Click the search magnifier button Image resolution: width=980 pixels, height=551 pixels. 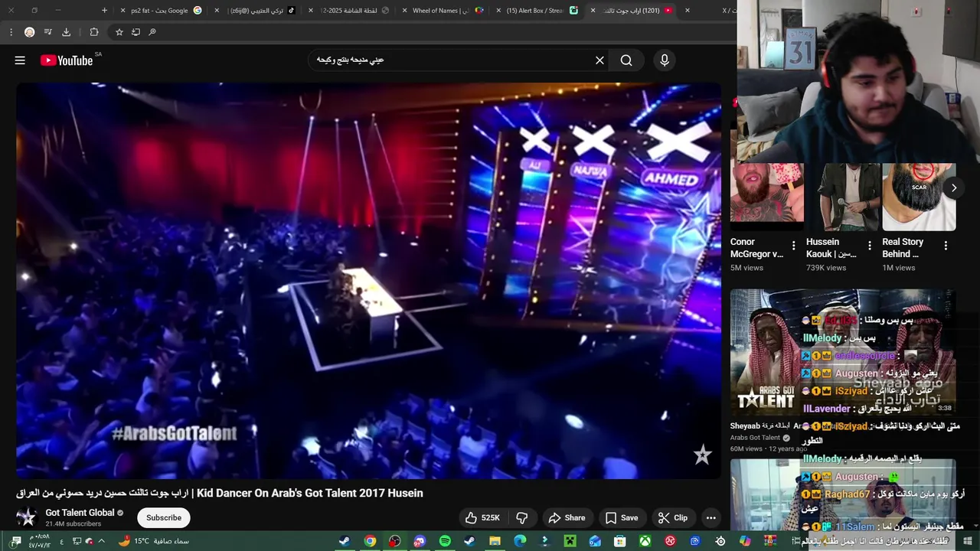(626, 60)
